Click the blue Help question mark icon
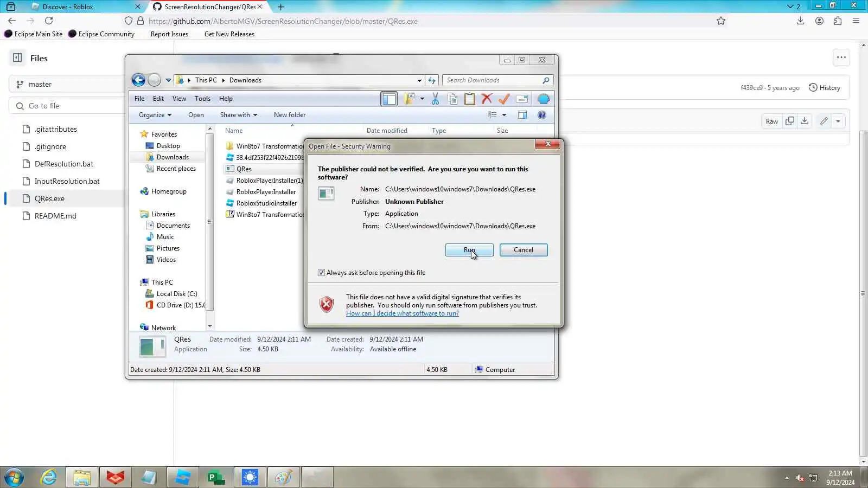 pyautogui.click(x=542, y=115)
